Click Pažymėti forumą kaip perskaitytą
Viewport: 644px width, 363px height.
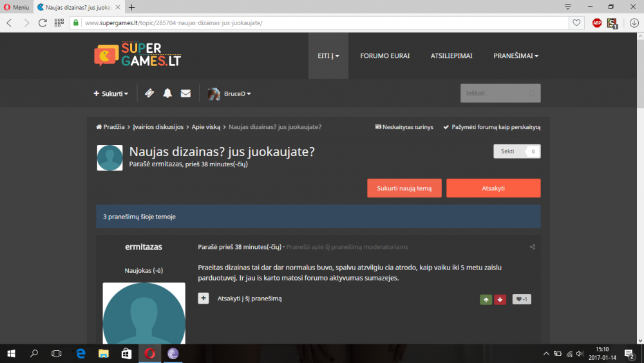(x=492, y=127)
